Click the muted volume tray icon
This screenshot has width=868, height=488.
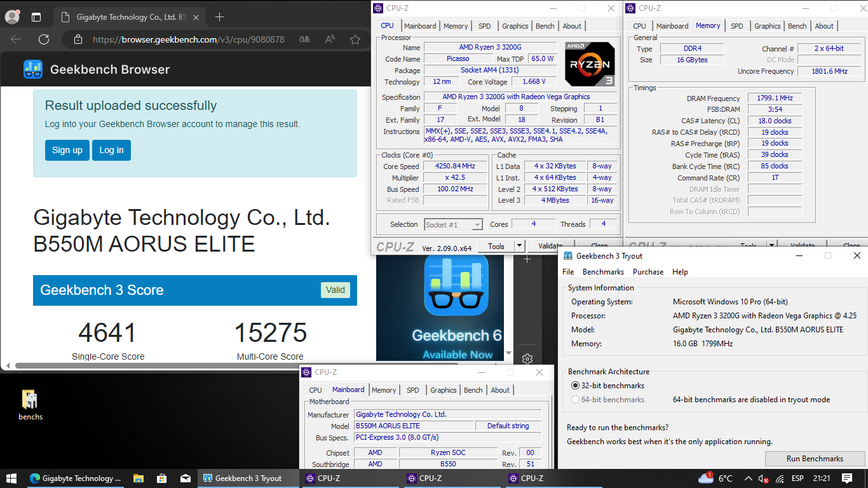tap(764, 478)
